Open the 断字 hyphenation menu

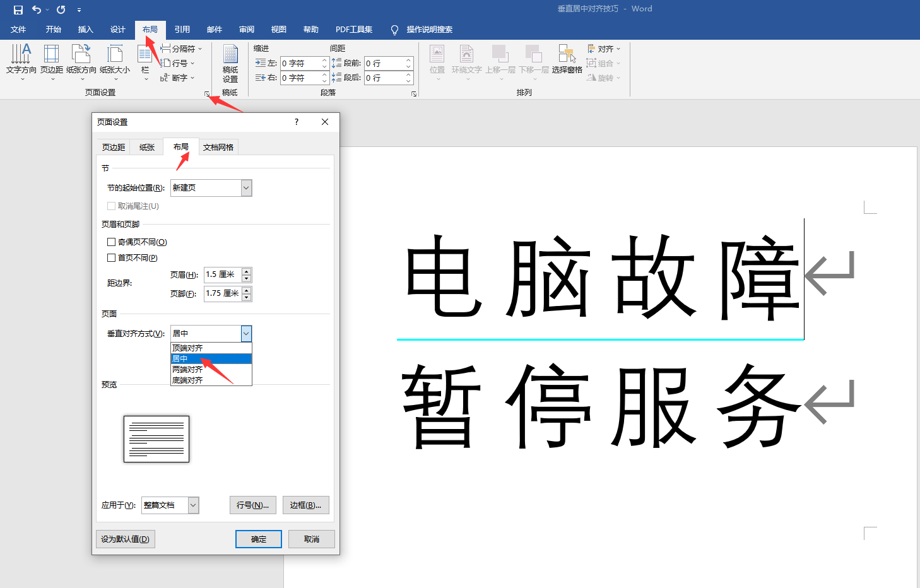tap(177, 78)
